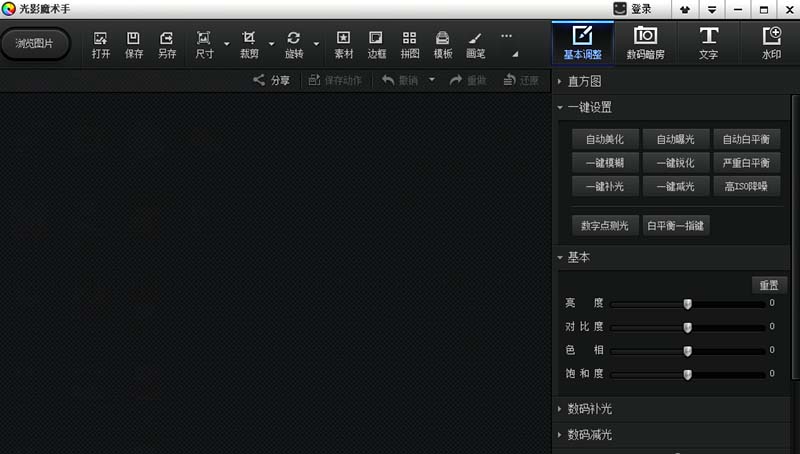This screenshot has height=454, width=800.
Task: Click the skin shirt icon in title bar
Action: pyautogui.click(x=685, y=10)
